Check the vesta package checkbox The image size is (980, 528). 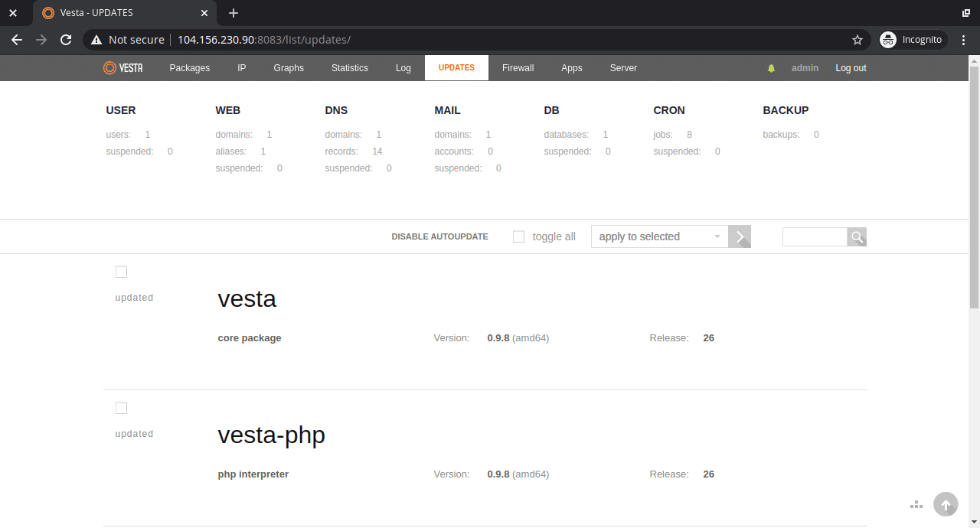tap(121, 272)
